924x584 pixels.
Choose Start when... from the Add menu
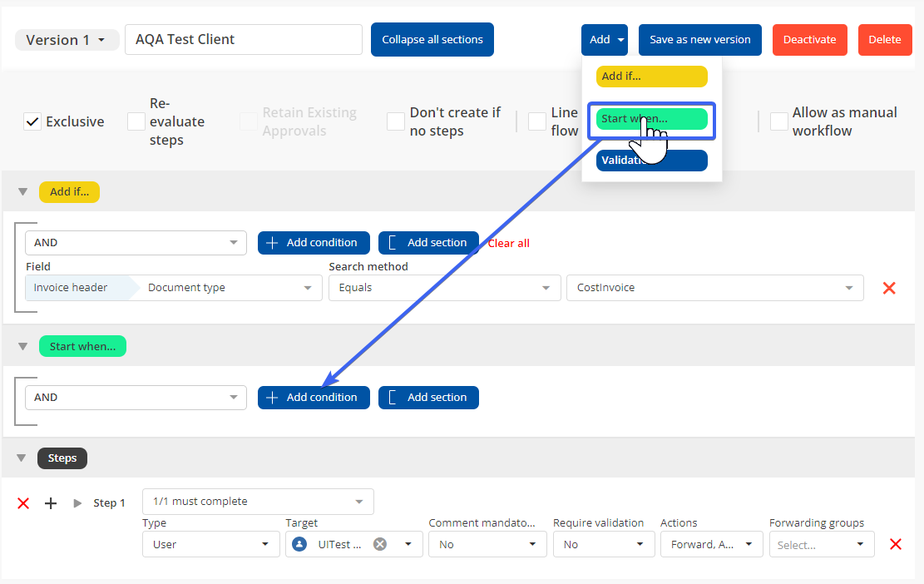651,119
